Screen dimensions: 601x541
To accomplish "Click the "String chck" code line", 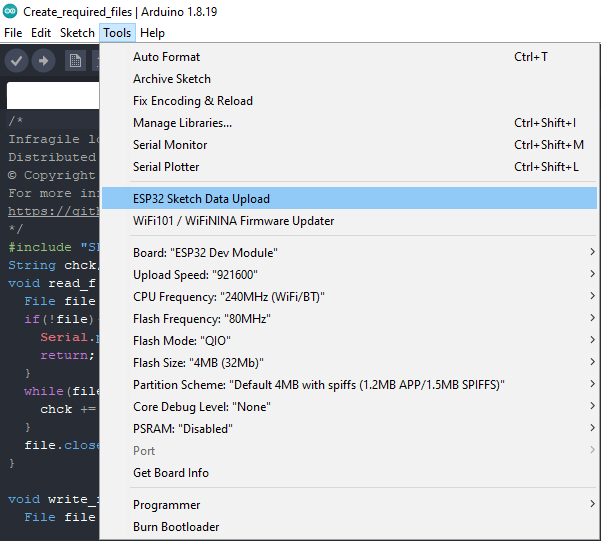I will (x=53, y=265).
